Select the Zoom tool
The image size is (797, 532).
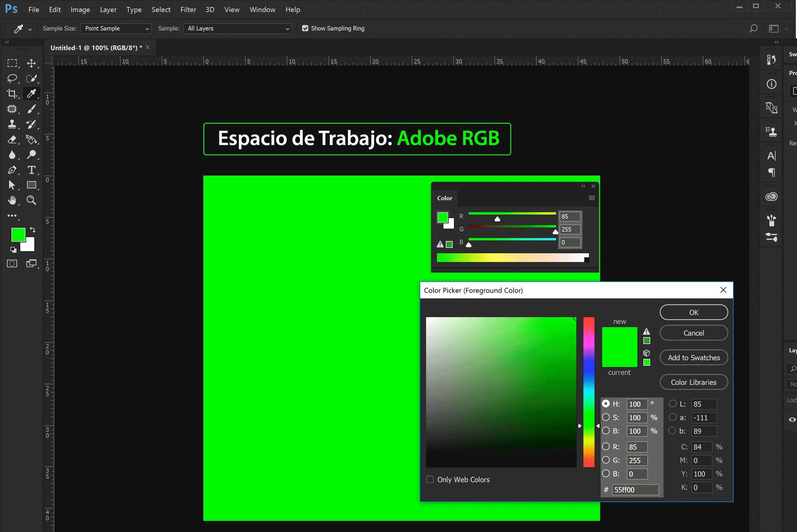tap(31, 200)
